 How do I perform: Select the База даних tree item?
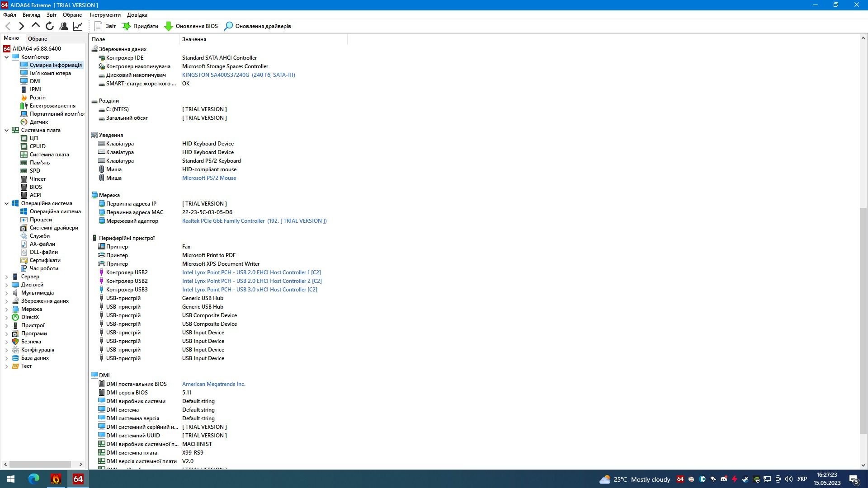[x=35, y=358]
